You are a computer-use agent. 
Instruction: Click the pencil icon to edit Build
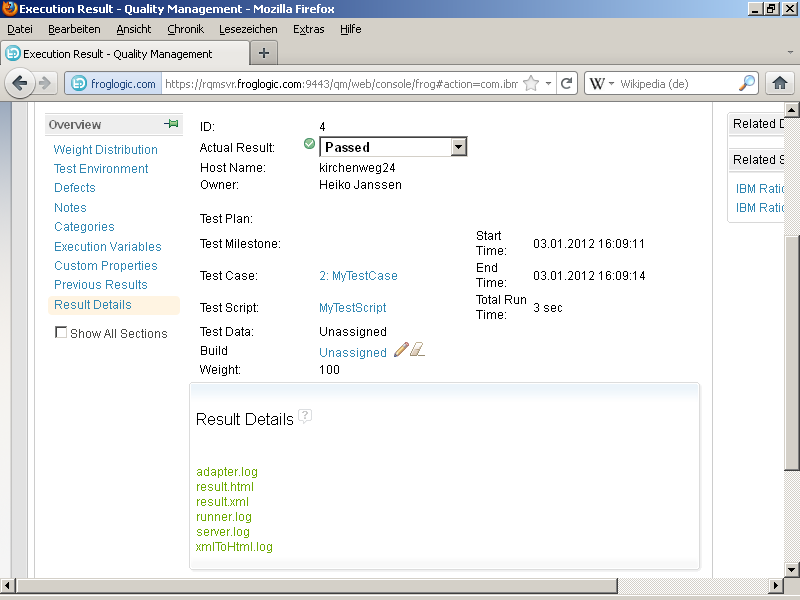click(x=400, y=349)
